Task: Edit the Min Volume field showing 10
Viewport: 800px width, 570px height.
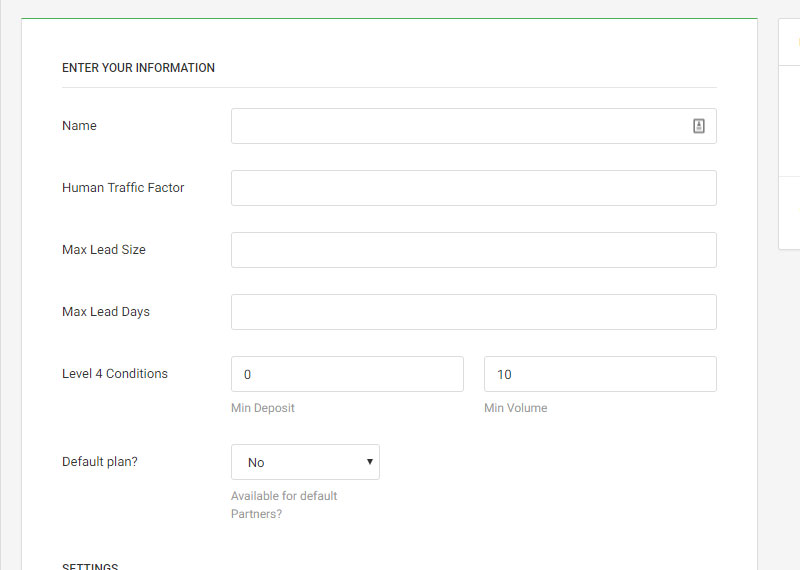Action: click(600, 374)
